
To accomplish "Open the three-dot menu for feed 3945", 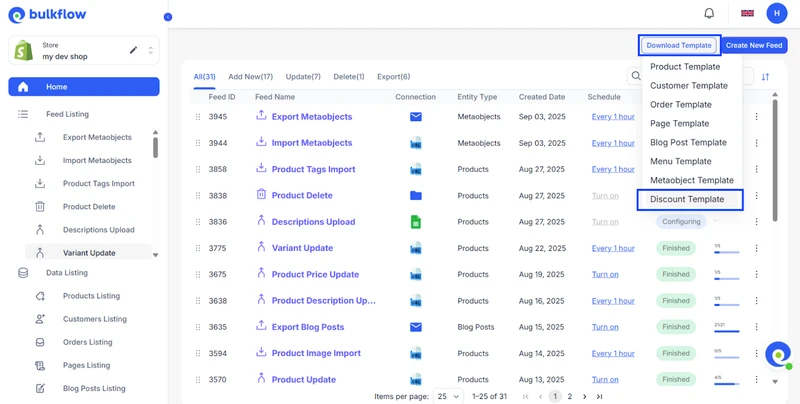I will pos(757,117).
